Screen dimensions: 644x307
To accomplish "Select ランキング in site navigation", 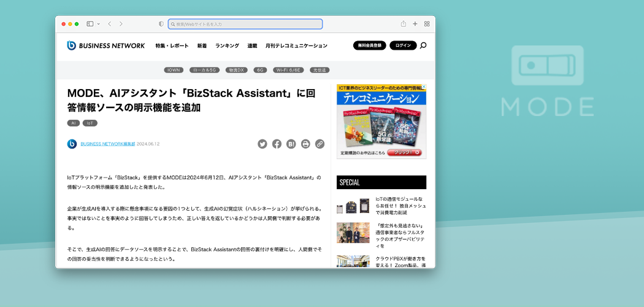I will 227,45.
